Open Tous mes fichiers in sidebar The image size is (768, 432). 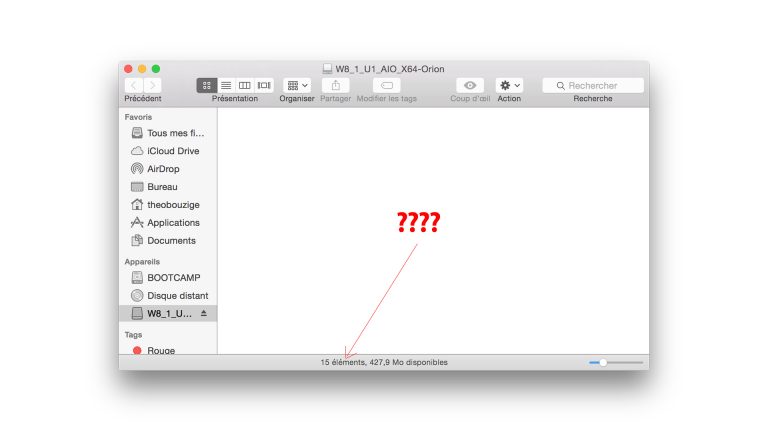[x=168, y=133]
